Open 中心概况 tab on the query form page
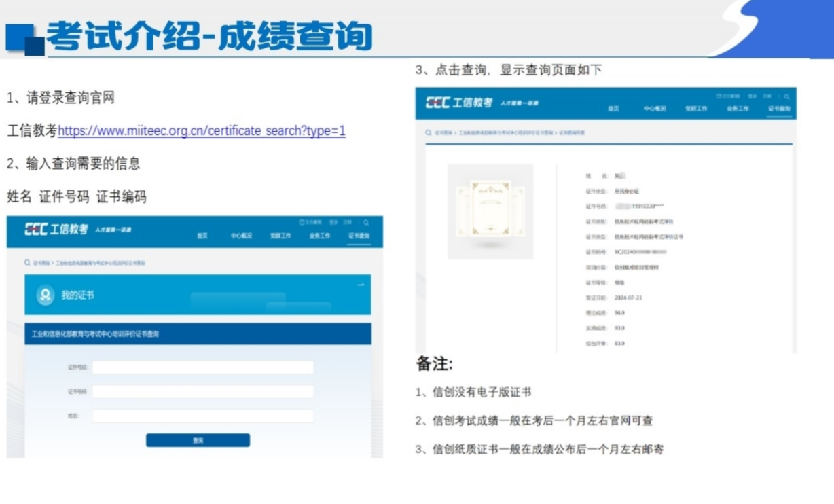The height and width of the screenshot is (504, 834). tap(241, 236)
